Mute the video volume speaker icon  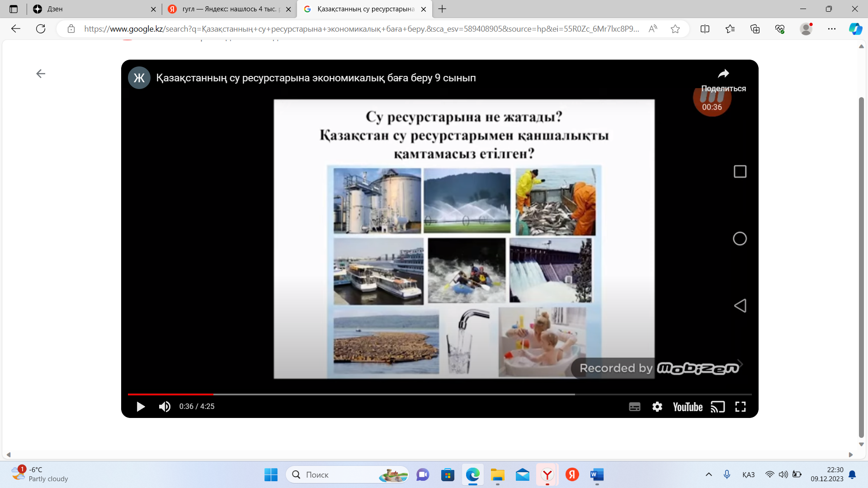[165, 407]
